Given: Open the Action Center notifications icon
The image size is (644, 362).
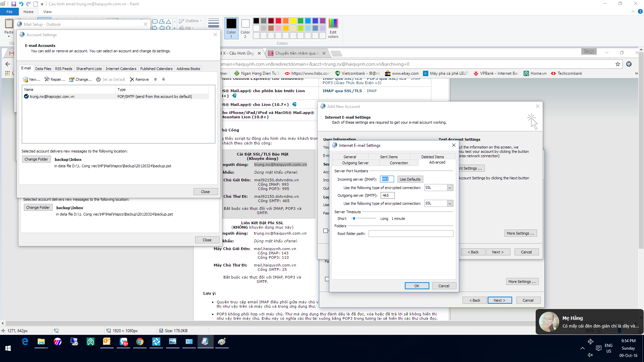Looking at the screenshot, I should tap(598, 348).
